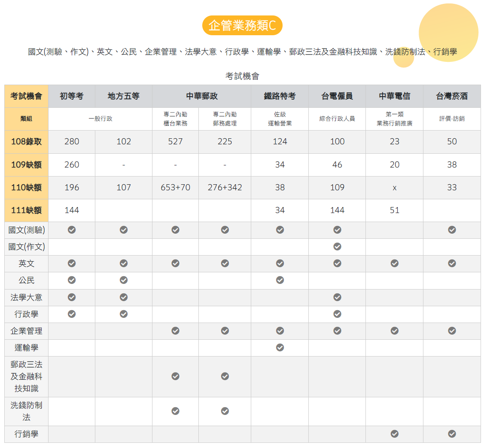Click the 評價-訪銷 cell
The image size is (487, 448).
452,119
